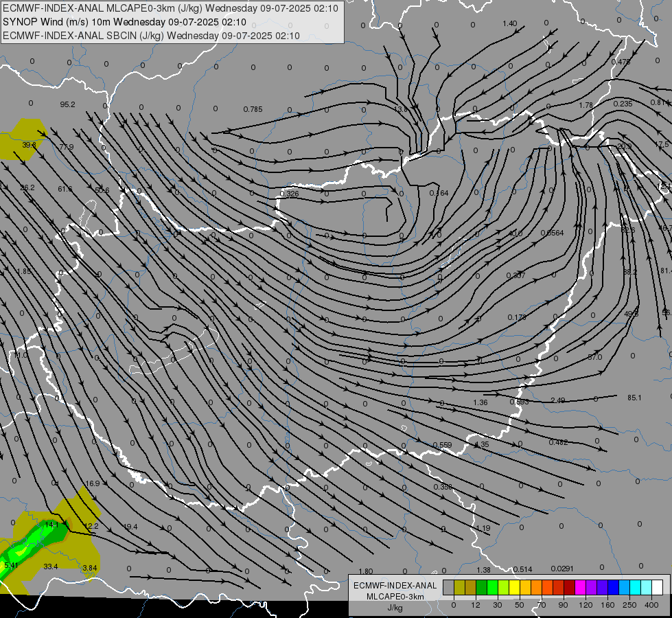Click the 0.307 value on the map

515,275
